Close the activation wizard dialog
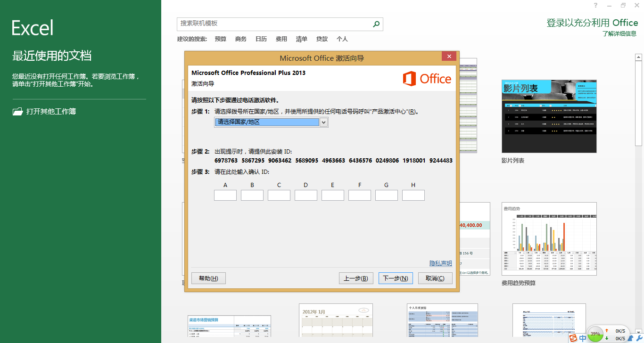 (x=449, y=57)
